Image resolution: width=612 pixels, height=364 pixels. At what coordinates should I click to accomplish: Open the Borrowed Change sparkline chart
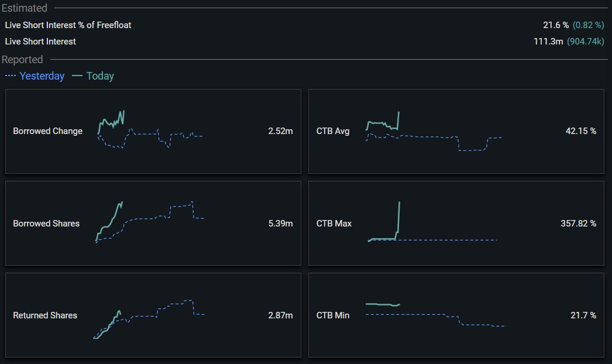(150, 130)
